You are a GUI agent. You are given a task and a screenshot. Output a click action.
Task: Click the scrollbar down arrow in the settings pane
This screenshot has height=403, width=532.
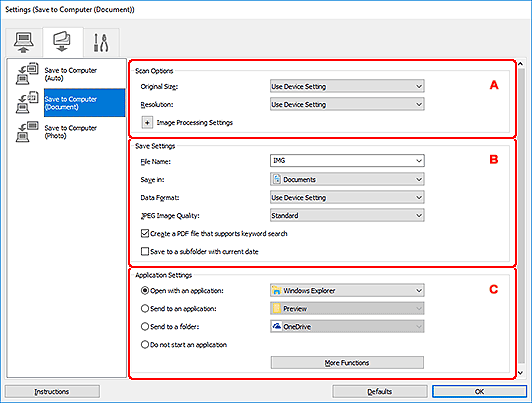point(521,373)
